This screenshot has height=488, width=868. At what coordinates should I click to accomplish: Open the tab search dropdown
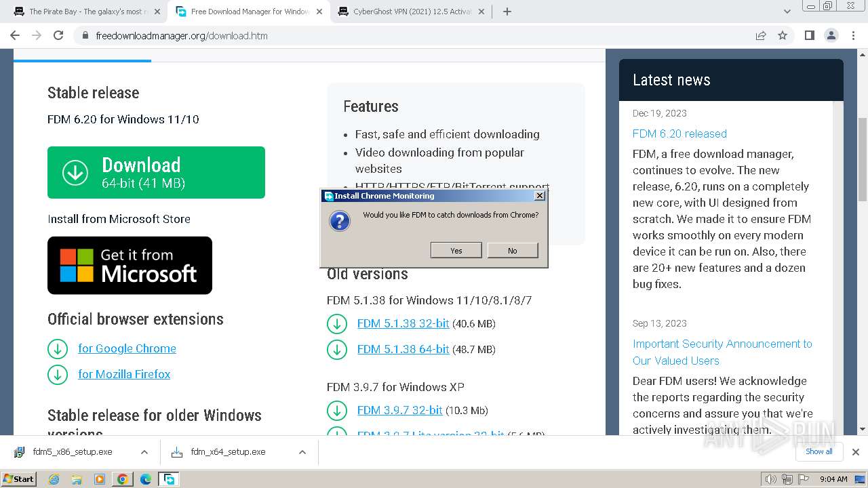click(787, 12)
